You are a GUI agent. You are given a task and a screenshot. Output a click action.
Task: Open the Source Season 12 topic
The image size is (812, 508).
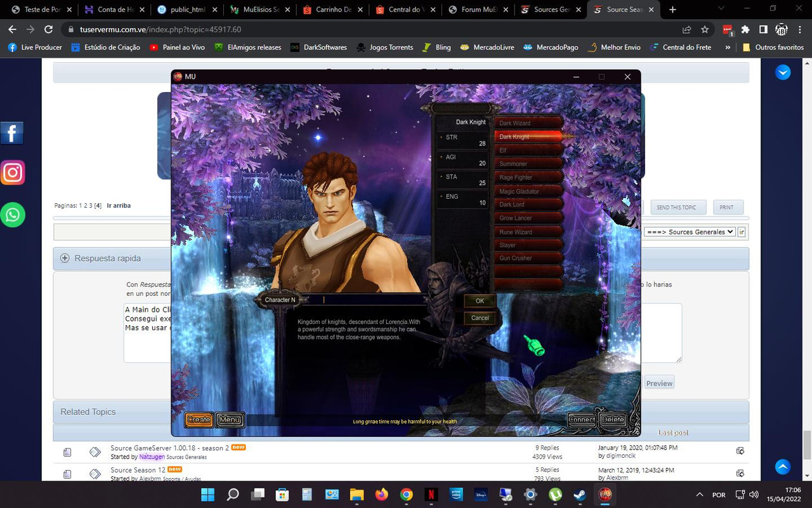click(138, 470)
